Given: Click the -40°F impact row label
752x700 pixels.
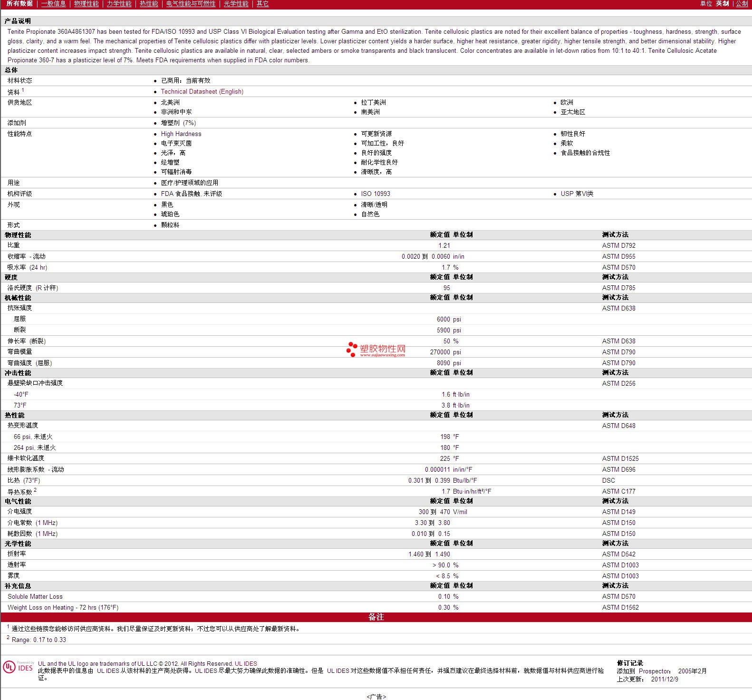Looking at the screenshot, I should [x=21, y=394].
